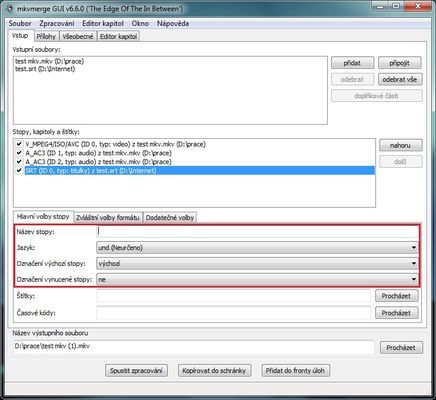Click the přidat button
Viewport: 436px width, 400px height.
352,63
